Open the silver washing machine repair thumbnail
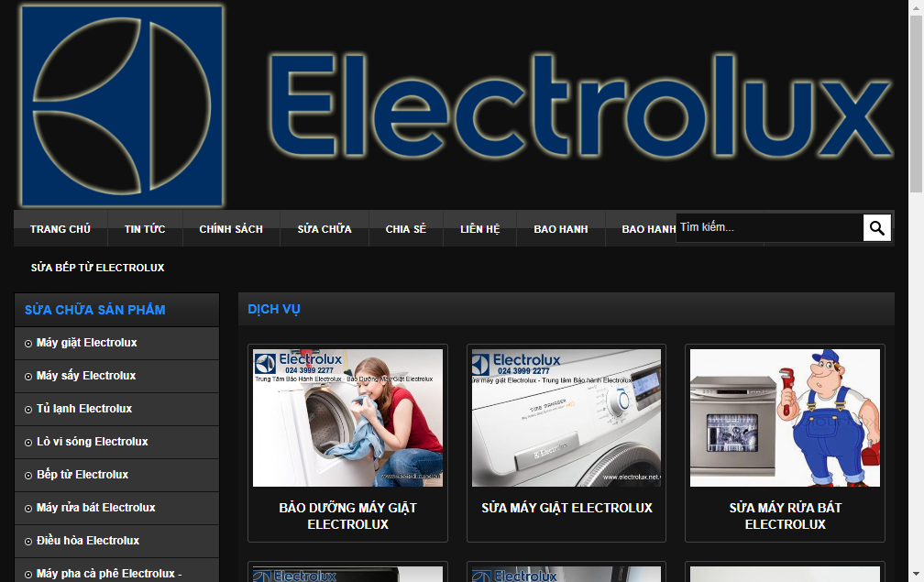The height and width of the screenshot is (582, 924). coord(566,418)
